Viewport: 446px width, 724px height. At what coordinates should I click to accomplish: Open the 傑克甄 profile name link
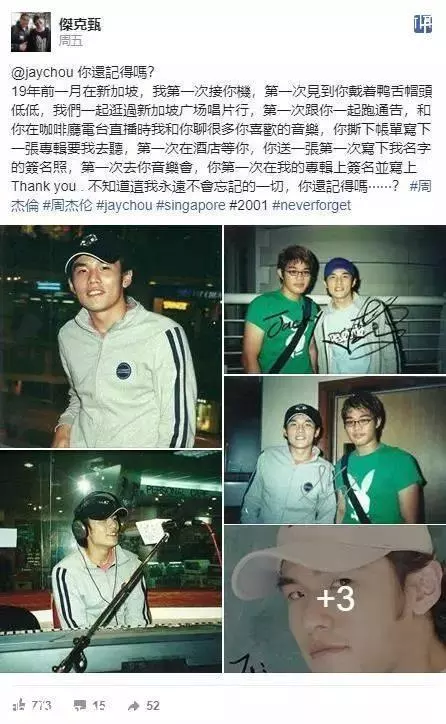pos(80,24)
